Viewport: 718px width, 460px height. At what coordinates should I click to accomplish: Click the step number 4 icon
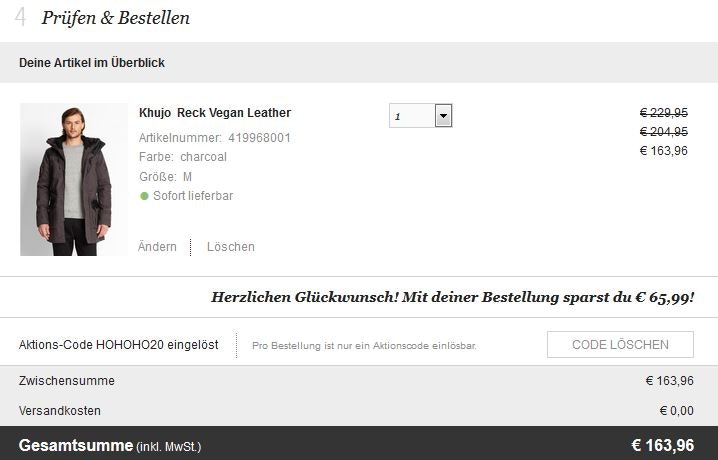20,19
